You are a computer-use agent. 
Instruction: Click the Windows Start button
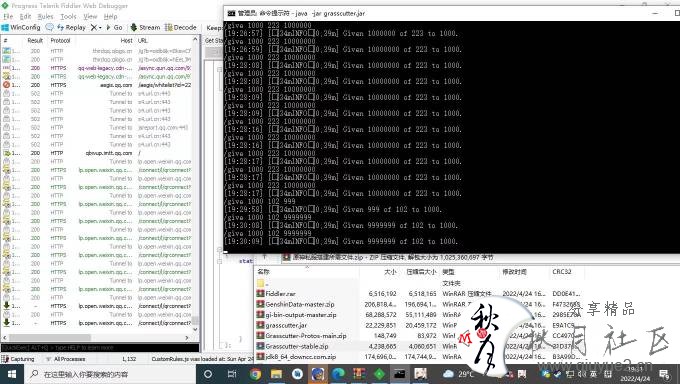(x=12, y=374)
